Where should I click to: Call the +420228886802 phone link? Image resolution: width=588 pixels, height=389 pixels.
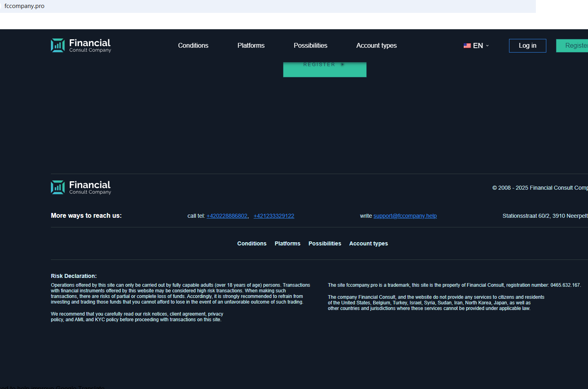[227, 216]
